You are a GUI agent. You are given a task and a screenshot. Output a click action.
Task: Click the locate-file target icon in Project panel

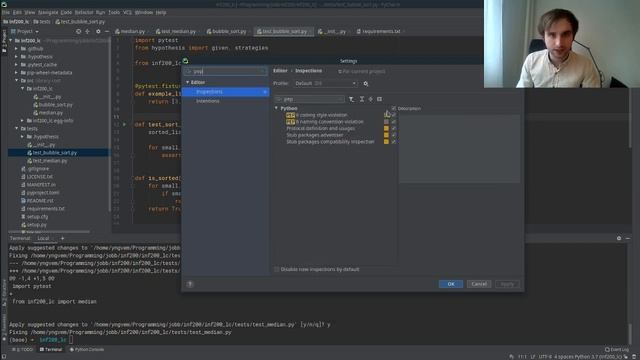click(x=78, y=31)
